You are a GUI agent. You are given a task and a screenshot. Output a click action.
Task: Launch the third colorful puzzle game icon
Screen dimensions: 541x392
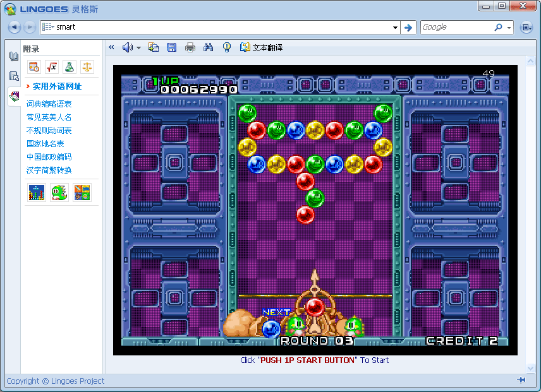click(82, 193)
